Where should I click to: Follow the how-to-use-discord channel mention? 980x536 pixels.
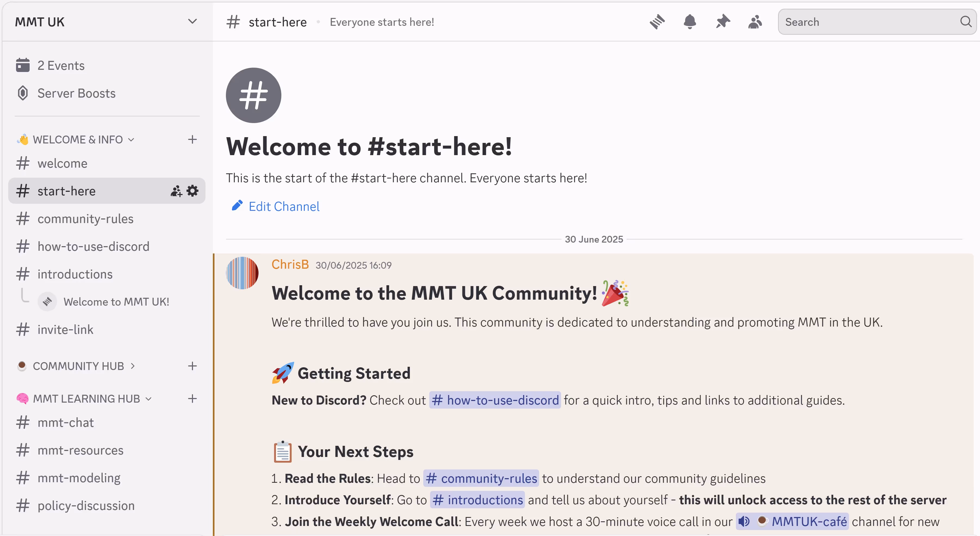(495, 400)
